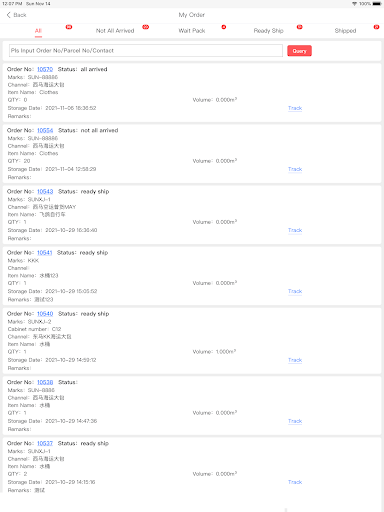Tap the red badge beside Wait Pack
Image resolution: width=384 pixels, height=512 pixels.
(224, 27)
